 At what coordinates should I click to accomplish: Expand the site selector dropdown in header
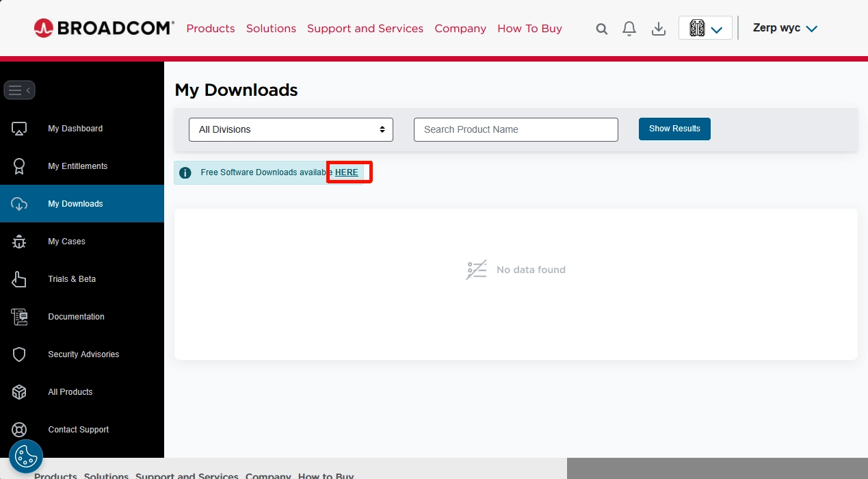click(705, 28)
